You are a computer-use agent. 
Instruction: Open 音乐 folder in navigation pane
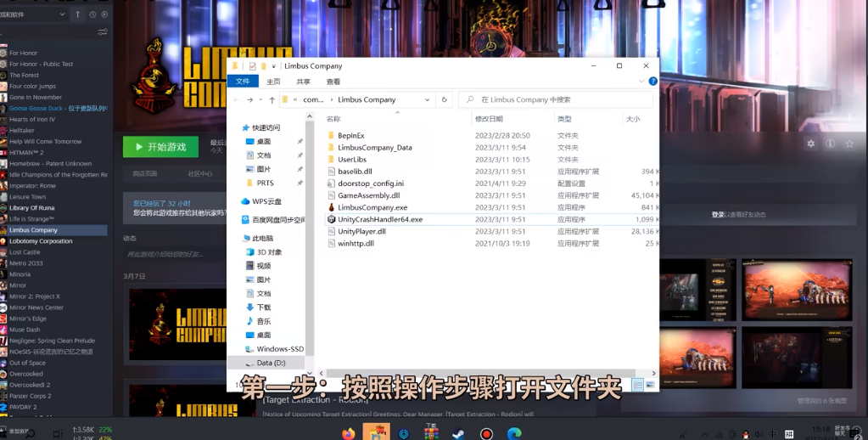click(x=264, y=321)
